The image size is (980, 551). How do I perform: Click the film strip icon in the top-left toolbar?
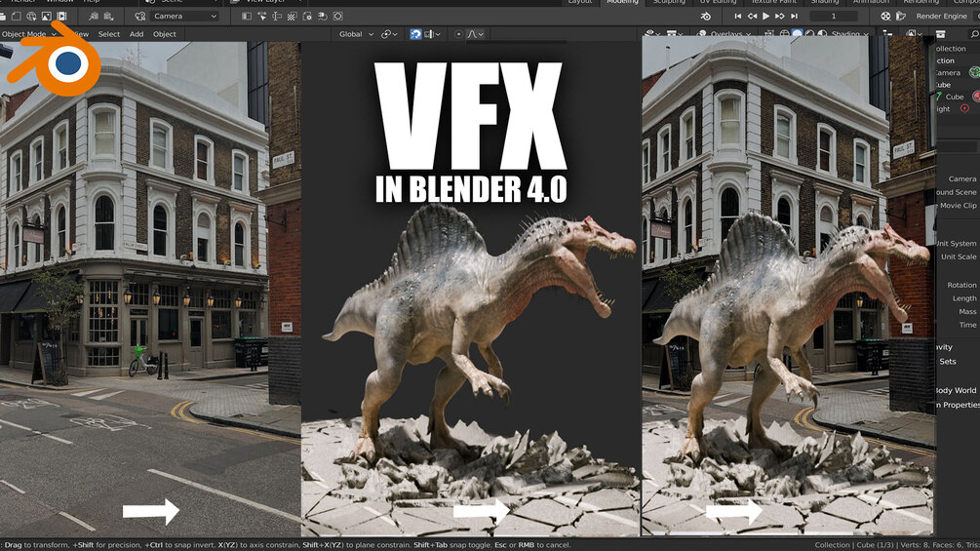pyautogui.click(x=61, y=17)
